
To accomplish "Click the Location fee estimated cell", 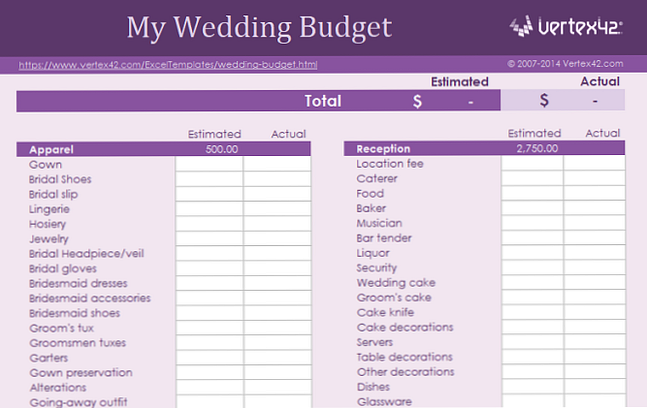I will click(532, 163).
